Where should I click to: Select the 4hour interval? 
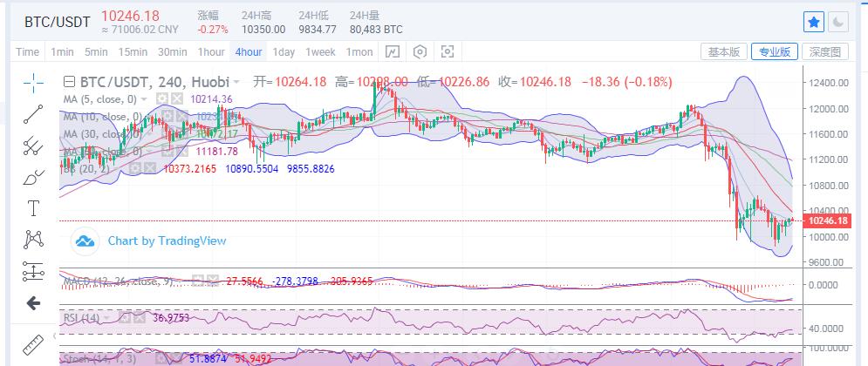click(248, 52)
